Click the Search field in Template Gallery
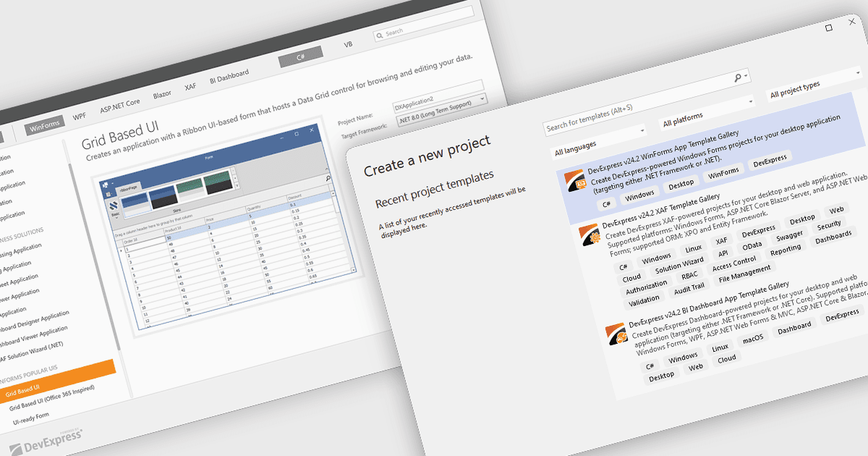The image size is (868, 456). (x=422, y=25)
